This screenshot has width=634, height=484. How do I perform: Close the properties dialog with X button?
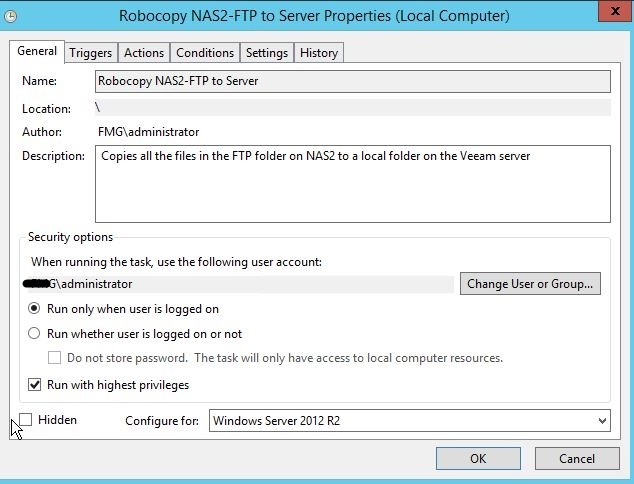click(x=615, y=11)
